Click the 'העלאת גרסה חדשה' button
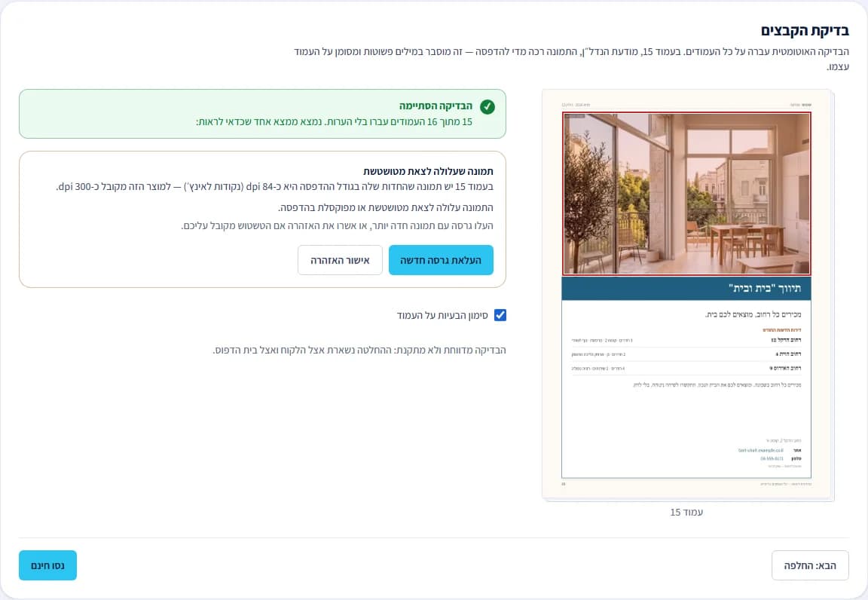868x600 pixels. (441, 260)
